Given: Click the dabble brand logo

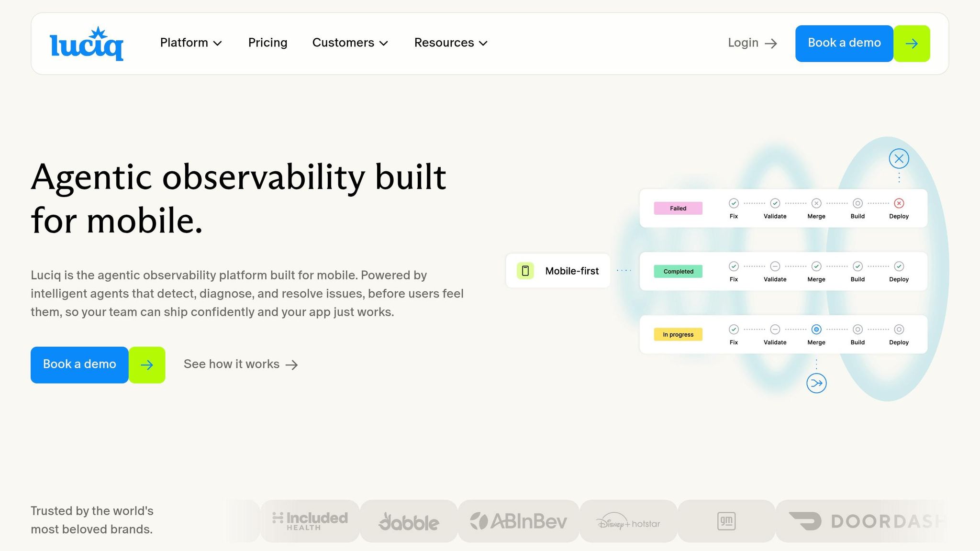Looking at the screenshot, I should point(409,521).
